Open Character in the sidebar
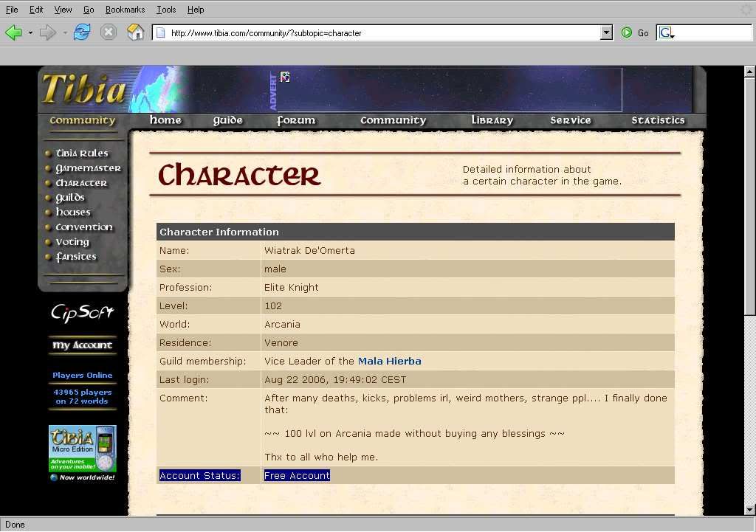 pos(81,183)
